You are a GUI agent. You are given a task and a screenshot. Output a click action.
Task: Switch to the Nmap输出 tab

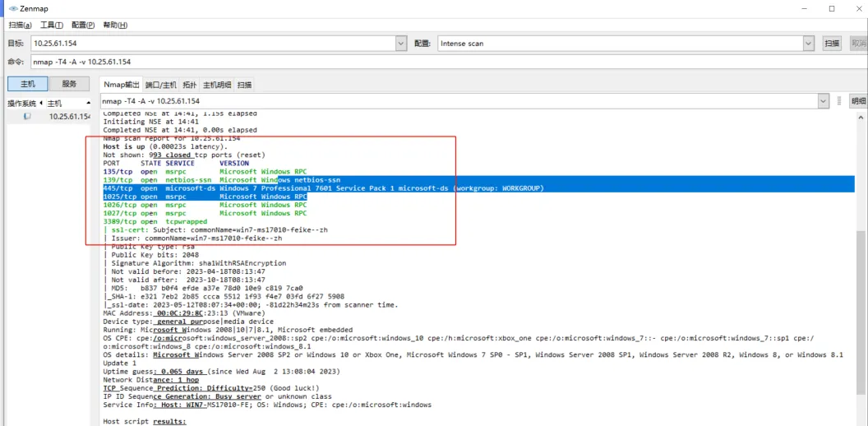tap(121, 85)
